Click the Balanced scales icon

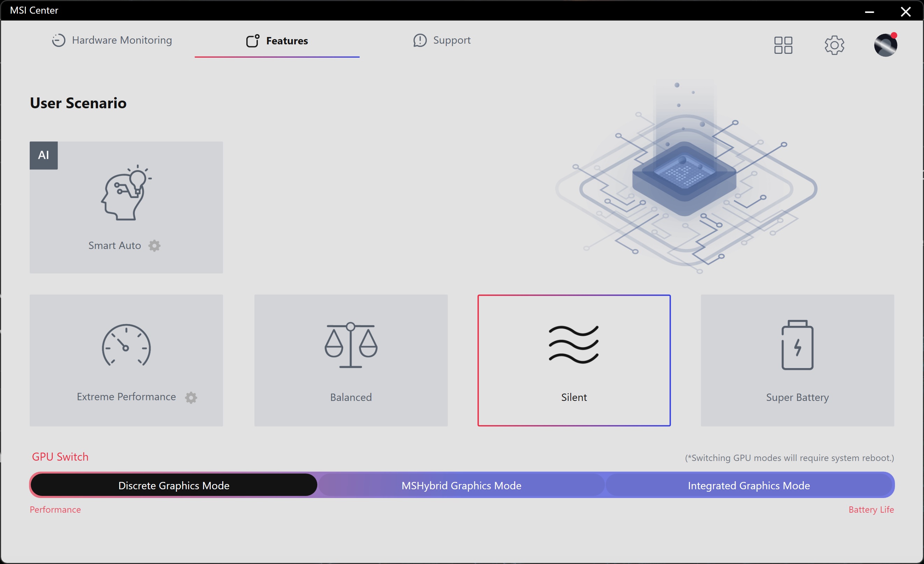tap(351, 345)
